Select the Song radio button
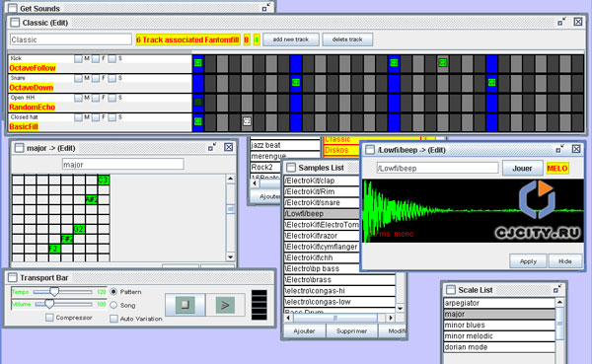 (x=113, y=305)
